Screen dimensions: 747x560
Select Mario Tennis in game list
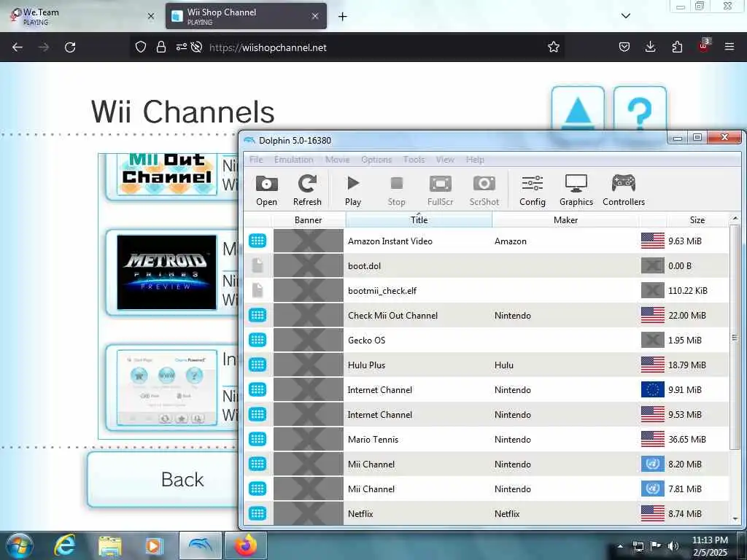[487, 439]
